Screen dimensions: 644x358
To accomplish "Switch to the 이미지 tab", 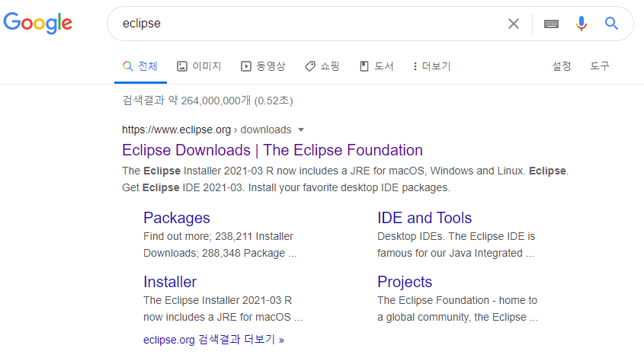I will pyautogui.click(x=199, y=66).
